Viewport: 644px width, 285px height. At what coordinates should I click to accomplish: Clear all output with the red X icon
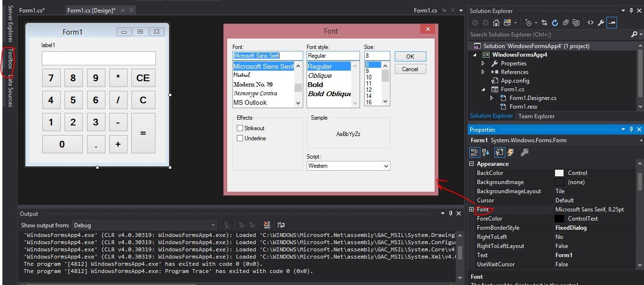(x=267, y=225)
